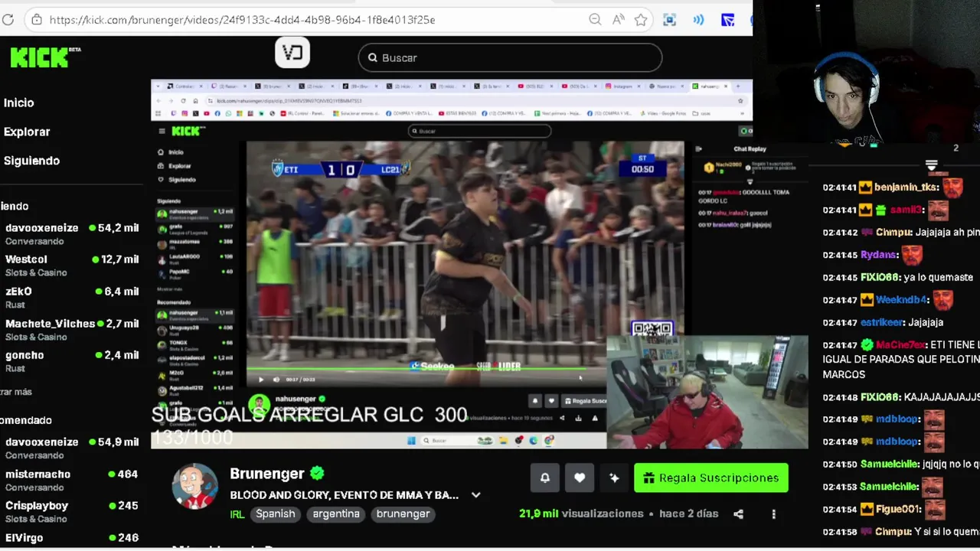Image resolution: width=980 pixels, height=551 pixels.
Task: Open Explorar in the sidebar
Action: click(27, 132)
